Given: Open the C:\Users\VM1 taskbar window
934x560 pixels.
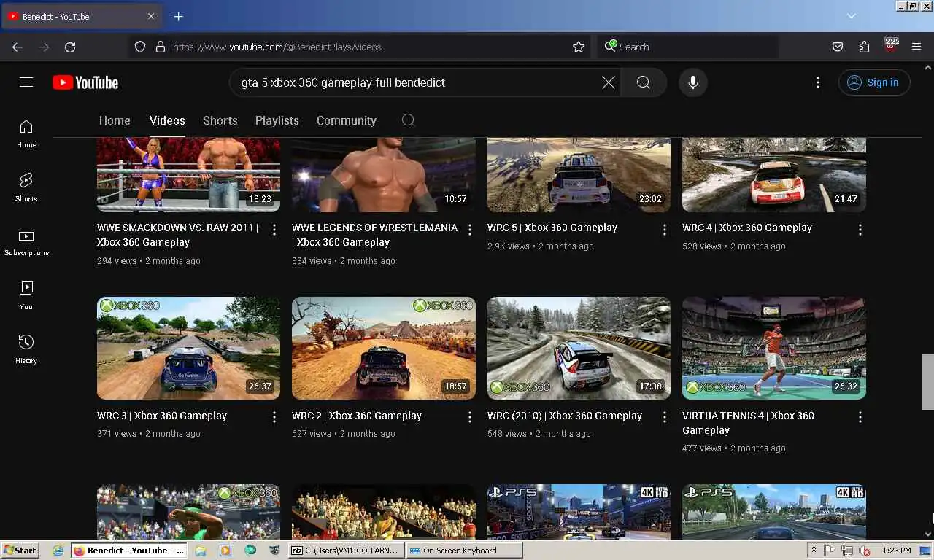Looking at the screenshot, I should click(x=347, y=551).
